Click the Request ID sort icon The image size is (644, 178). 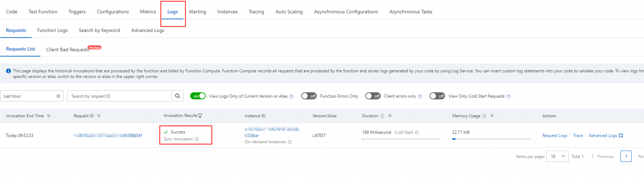click(99, 116)
